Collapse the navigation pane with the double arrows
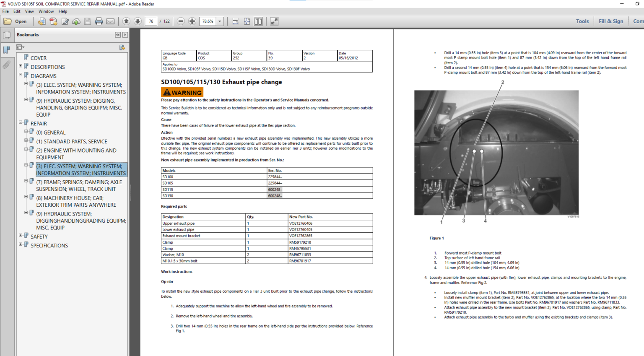Viewport: 644px width, 356px height. (x=117, y=34)
